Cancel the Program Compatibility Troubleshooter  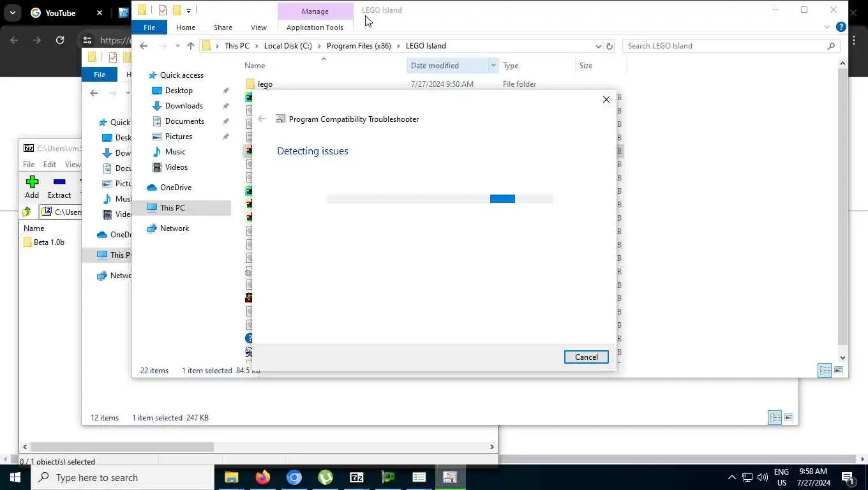pos(586,357)
